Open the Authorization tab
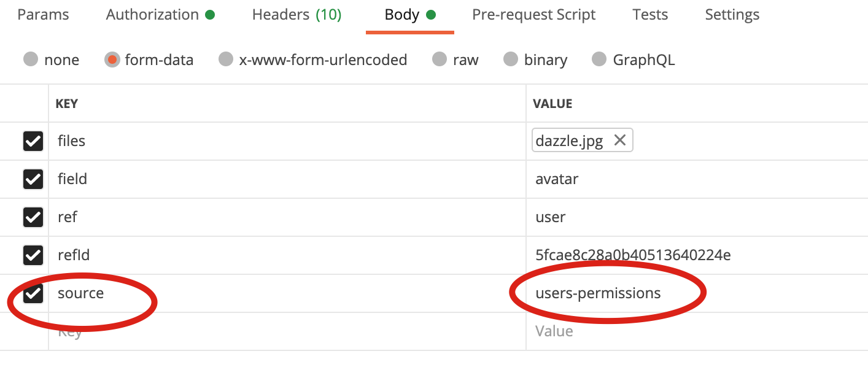 click(x=152, y=14)
